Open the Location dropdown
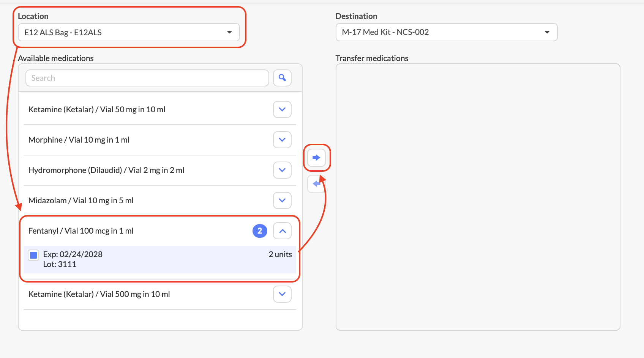644x358 pixels. pyautogui.click(x=129, y=33)
